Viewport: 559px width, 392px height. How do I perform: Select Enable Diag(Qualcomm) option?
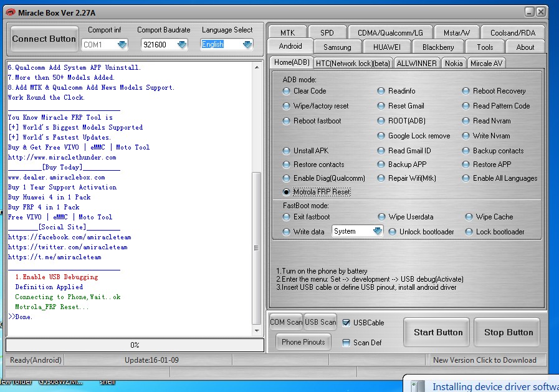click(x=286, y=178)
